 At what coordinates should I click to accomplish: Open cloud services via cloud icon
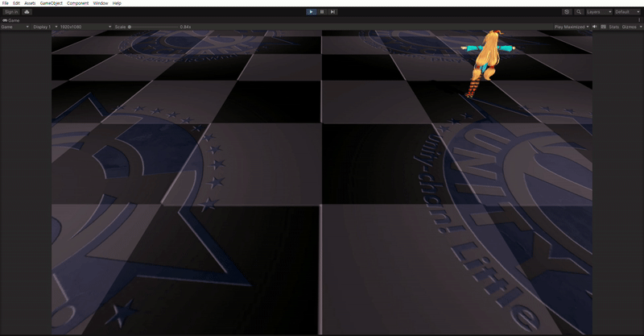click(27, 12)
